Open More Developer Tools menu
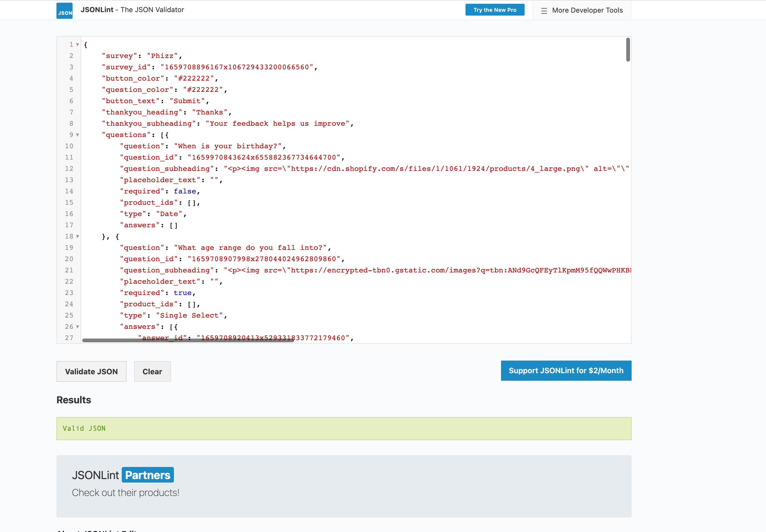 [x=587, y=10]
